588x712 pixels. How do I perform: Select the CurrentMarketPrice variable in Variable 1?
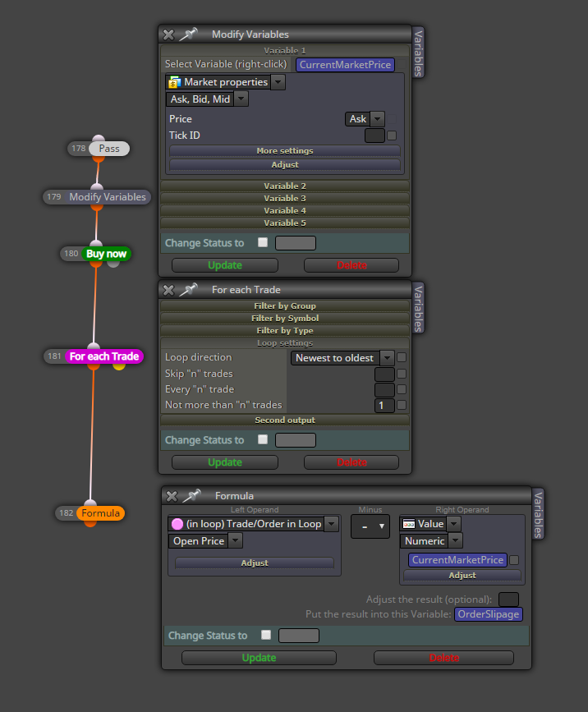[x=345, y=65]
